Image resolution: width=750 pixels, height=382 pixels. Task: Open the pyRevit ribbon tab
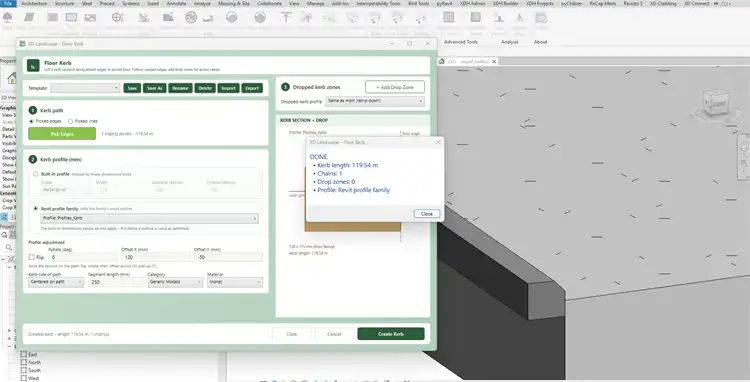[x=444, y=3]
